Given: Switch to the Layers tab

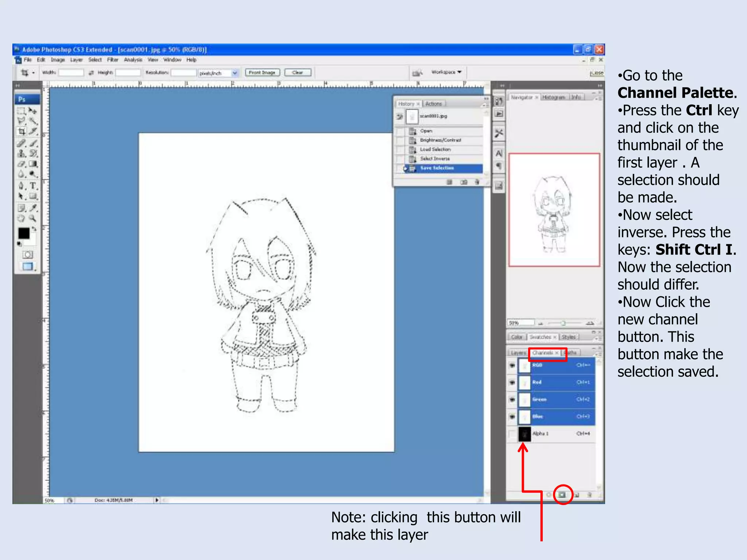Looking at the screenshot, I should coord(518,353).
